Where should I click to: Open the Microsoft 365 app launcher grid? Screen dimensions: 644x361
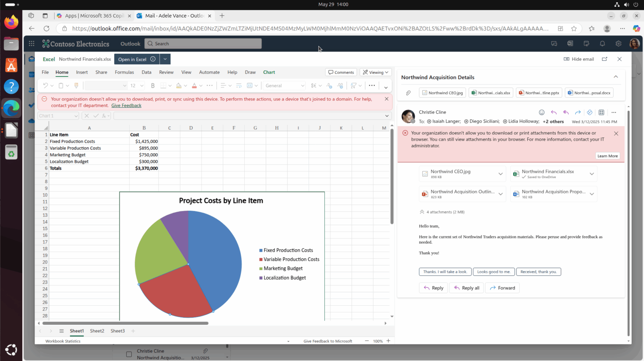click(x=31, y=44)
